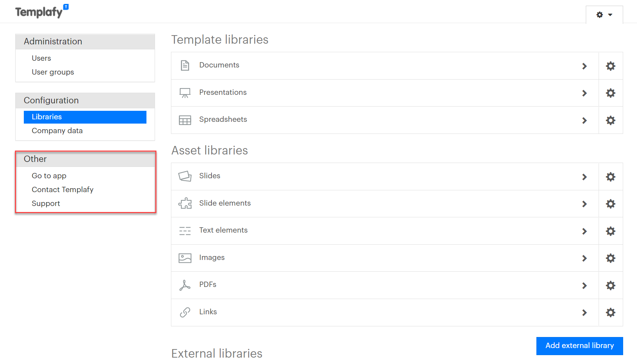Image resolution: width=637 pixels, height=364 pixels.
Task: Click the Links chain icon
Action: (x=185, y=312)
